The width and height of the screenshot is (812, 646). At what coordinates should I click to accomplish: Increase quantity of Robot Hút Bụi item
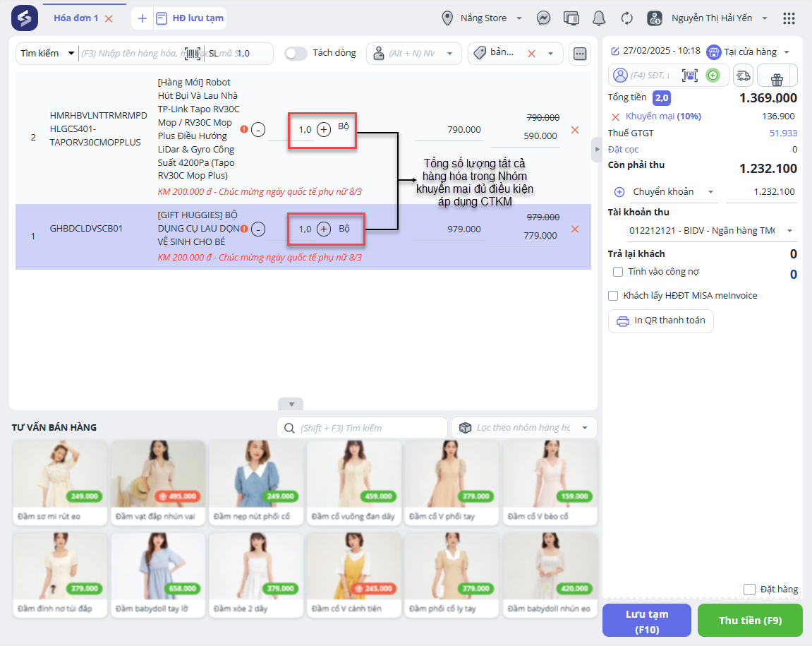(324, 130)
